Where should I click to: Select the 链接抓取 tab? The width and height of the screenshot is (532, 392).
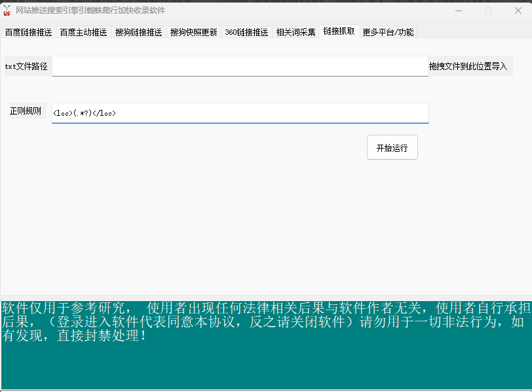339,31
